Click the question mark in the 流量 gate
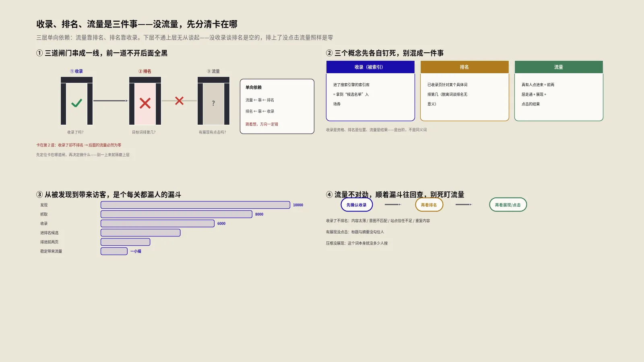 pyautogui.click(x=213, y=103)
